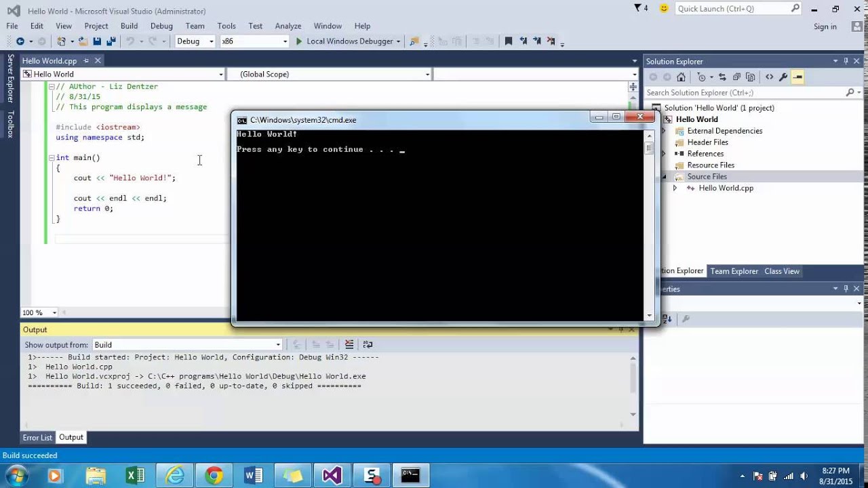Toggle pin on Hello World.cpp tab

tap(85, 61)
